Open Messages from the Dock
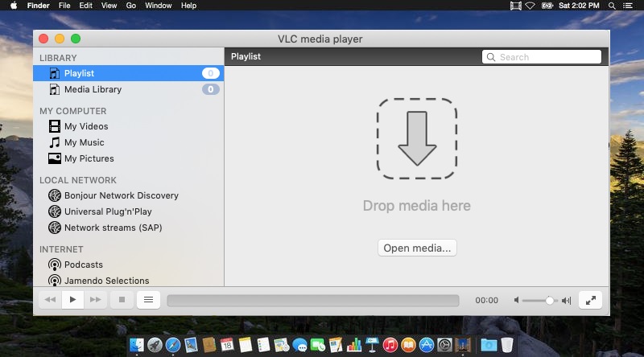 299,345
